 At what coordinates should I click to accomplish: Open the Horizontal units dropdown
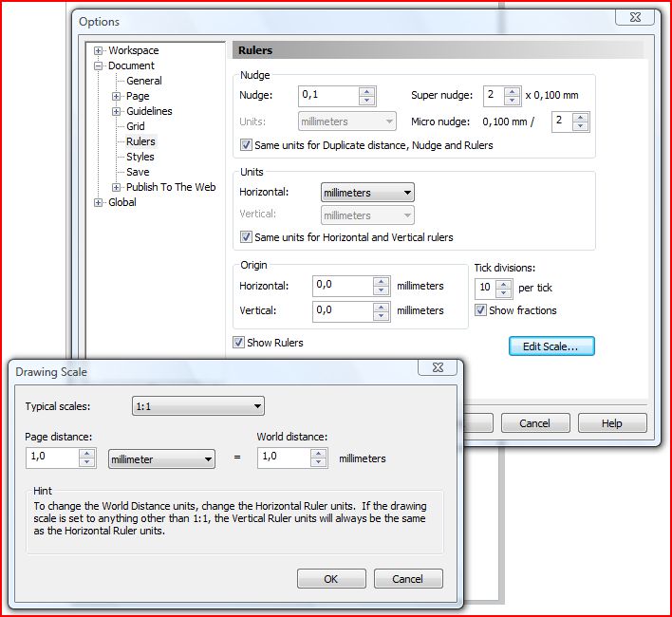click(367, 193)
